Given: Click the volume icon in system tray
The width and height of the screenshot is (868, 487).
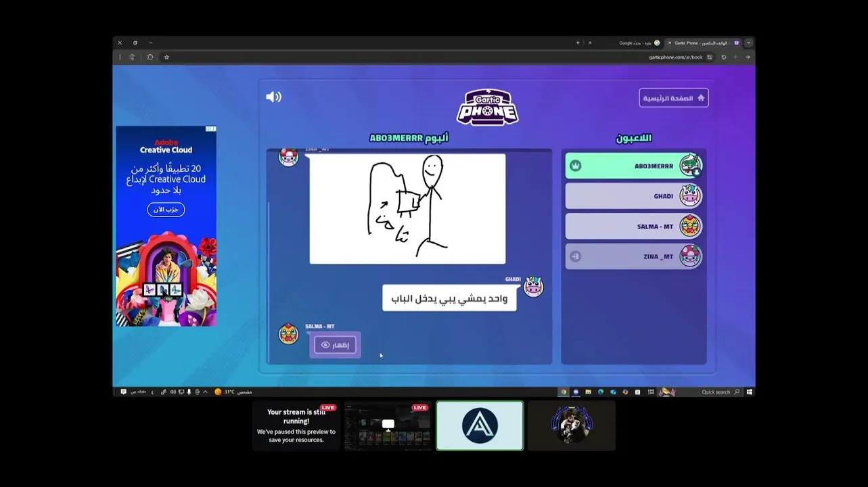Looking at the screenshot, I should coord(173,392).
